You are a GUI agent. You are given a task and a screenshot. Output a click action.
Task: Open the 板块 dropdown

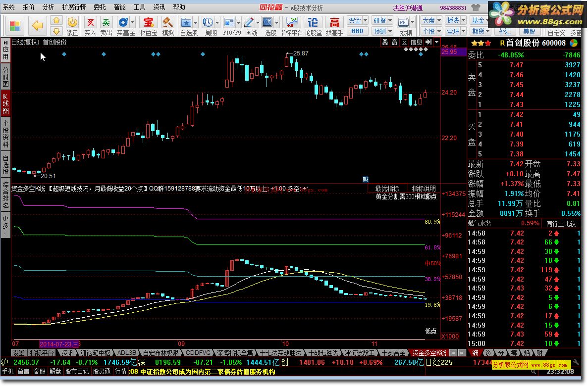coord(456,20)
